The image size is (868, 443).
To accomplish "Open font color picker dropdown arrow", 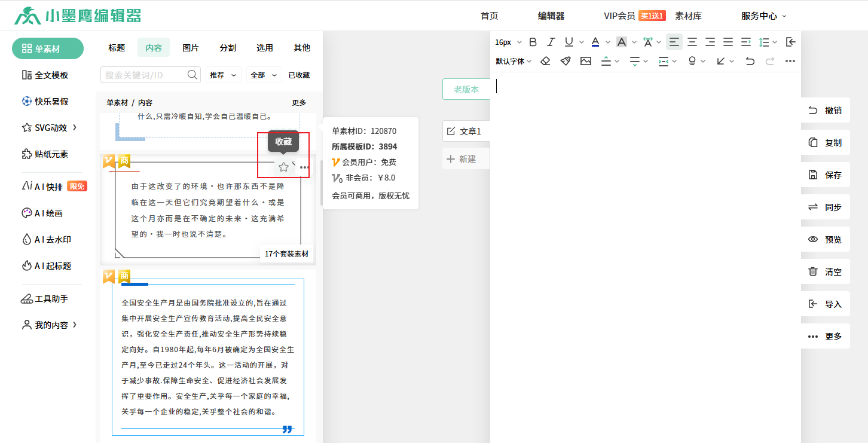I will 608,42.
